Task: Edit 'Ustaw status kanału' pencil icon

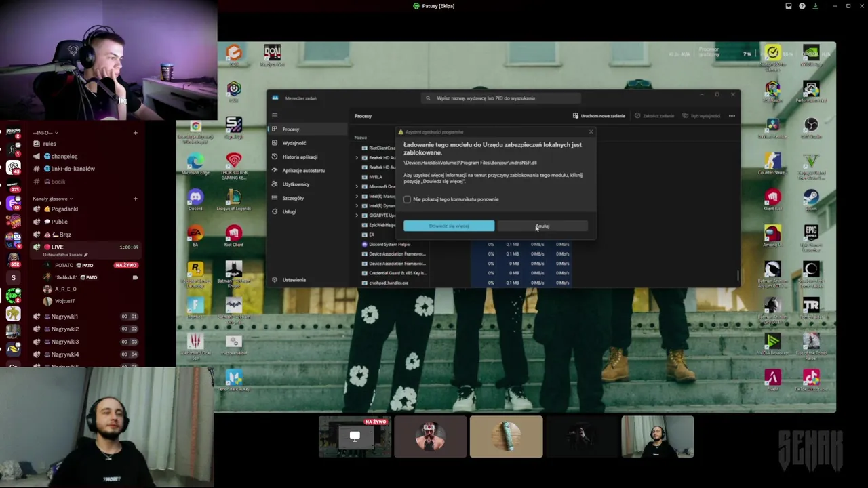Action: 85,255
